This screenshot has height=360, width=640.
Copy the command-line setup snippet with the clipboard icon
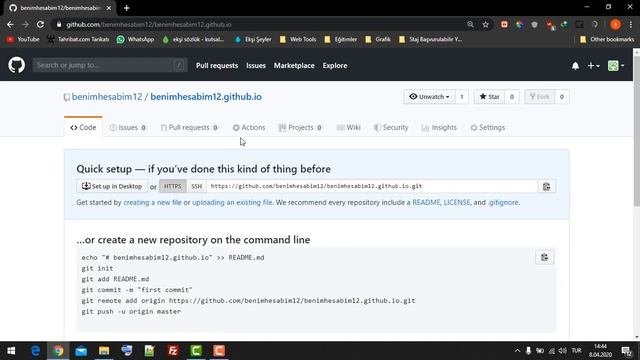[x=544, y=258]
